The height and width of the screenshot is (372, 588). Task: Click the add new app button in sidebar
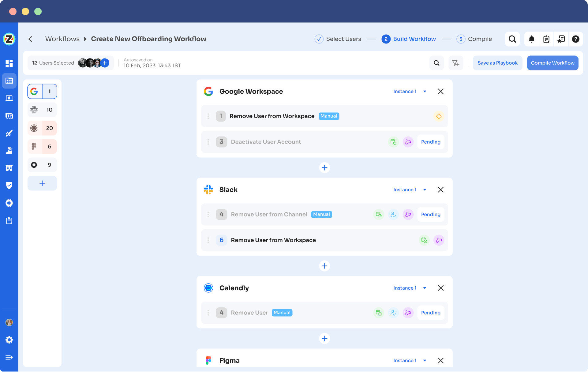pyautogui.click(x=42, y=183)
